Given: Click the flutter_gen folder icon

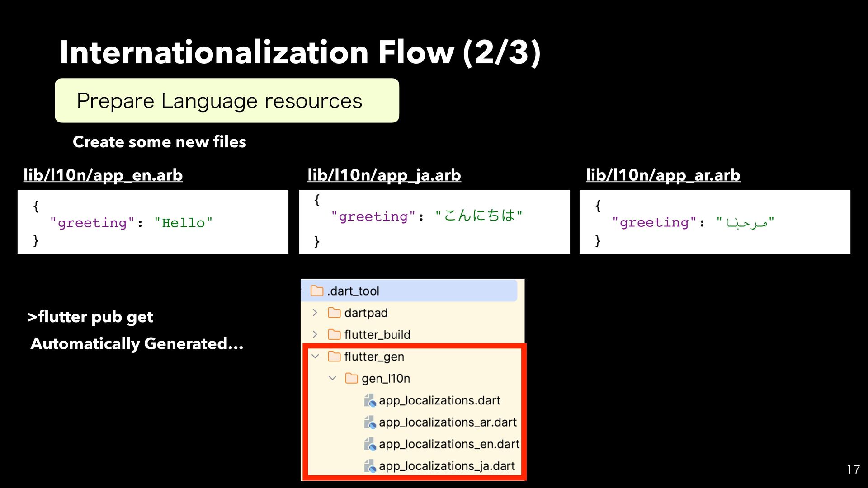Looking at the screenshot, I should coord(334,357).
